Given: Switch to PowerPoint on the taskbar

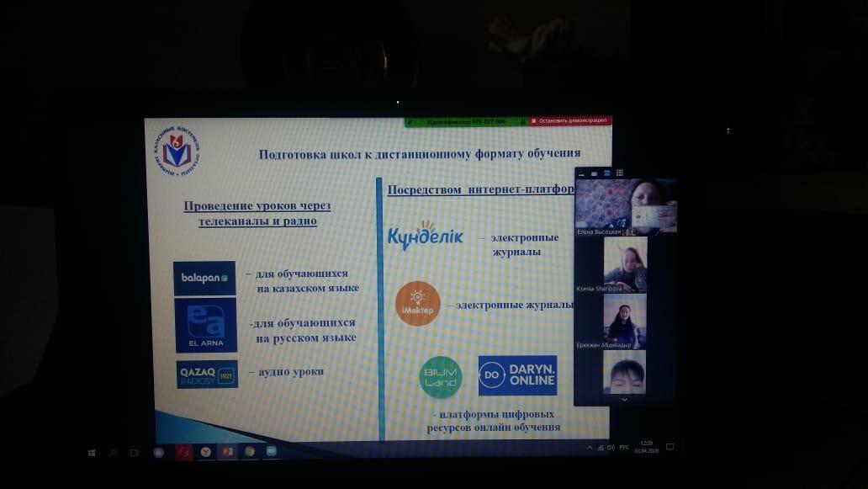Looking at the screenshot, I should [228, 452].
